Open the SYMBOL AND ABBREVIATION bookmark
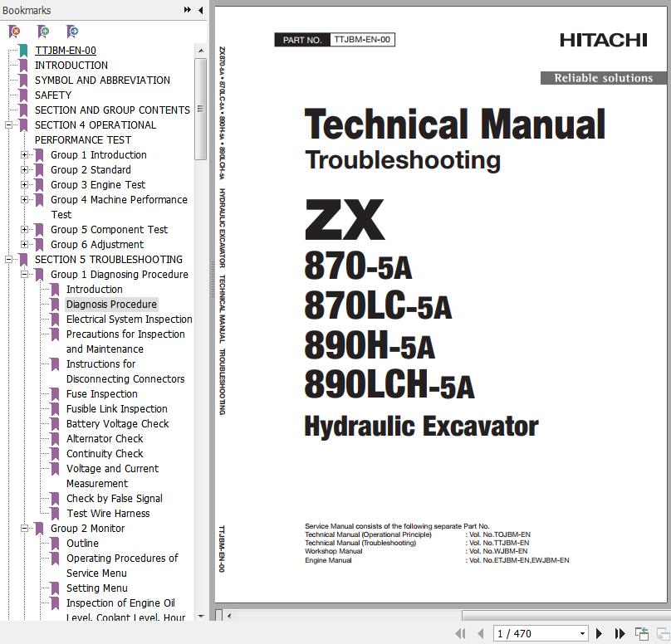The image size is (671, 644). click(102, 80)
